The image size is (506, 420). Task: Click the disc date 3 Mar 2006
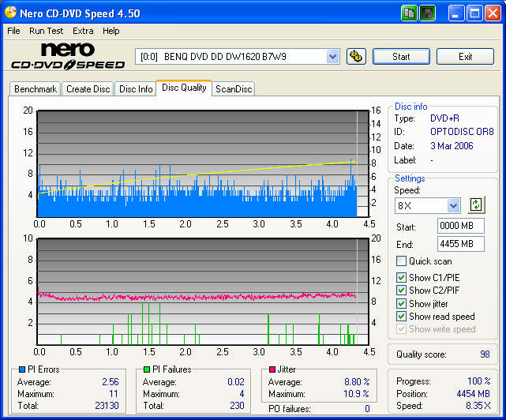pos(452,146)
